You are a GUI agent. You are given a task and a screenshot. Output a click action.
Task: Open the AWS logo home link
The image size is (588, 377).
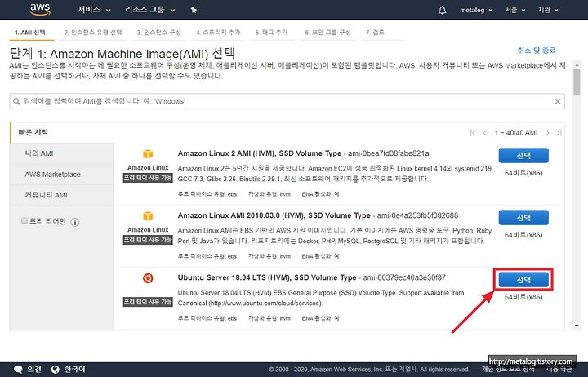40,10
